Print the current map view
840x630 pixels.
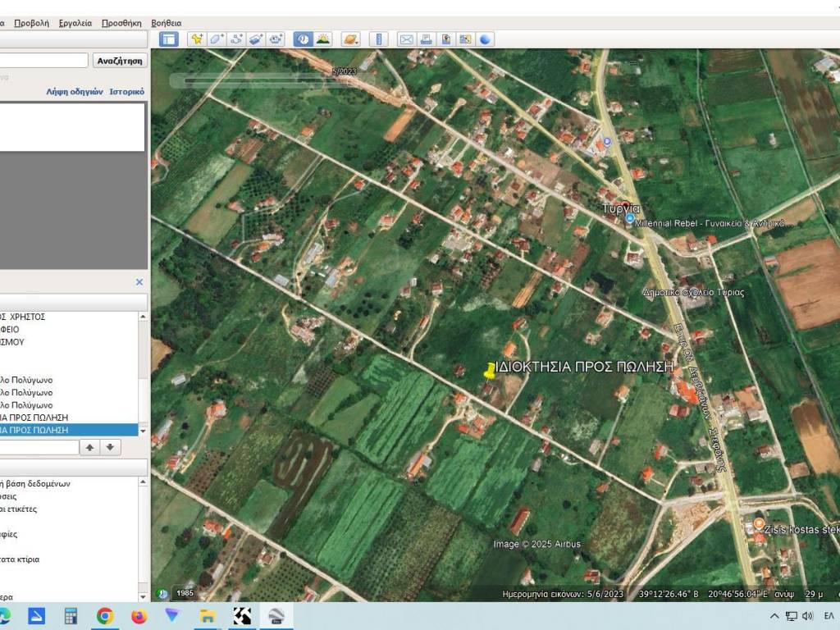pos(426,39)
